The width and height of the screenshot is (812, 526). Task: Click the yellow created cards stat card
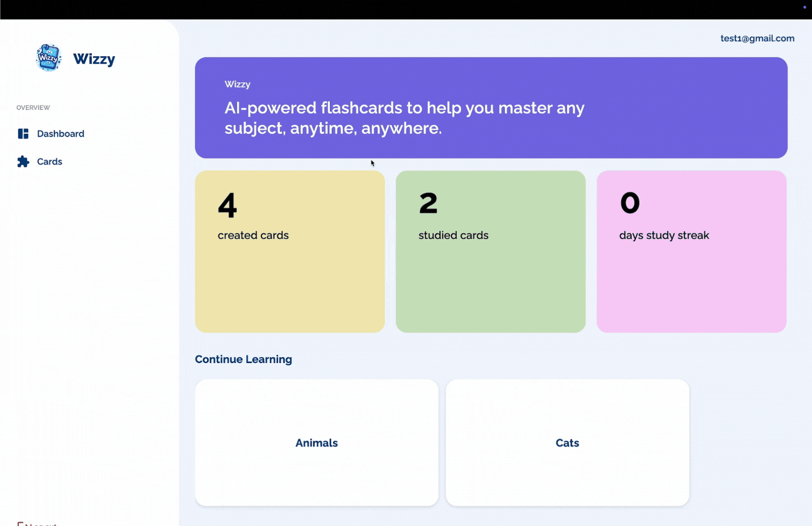coord(289,251)
